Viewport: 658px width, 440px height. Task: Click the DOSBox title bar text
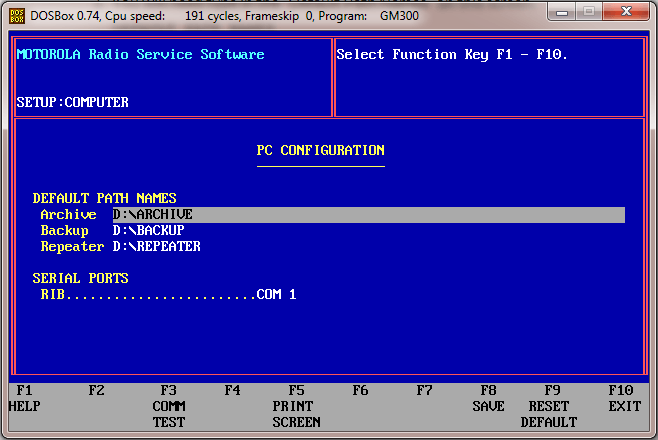pos(225,16)
